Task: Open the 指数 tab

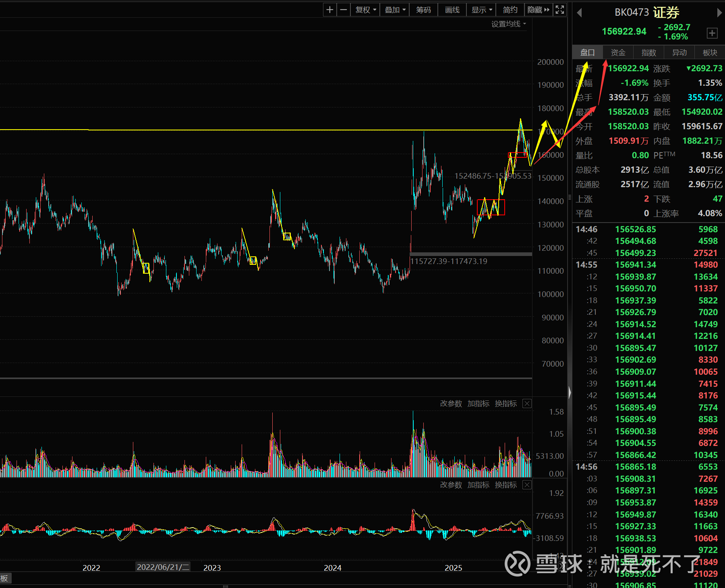Action: [648, 52]
